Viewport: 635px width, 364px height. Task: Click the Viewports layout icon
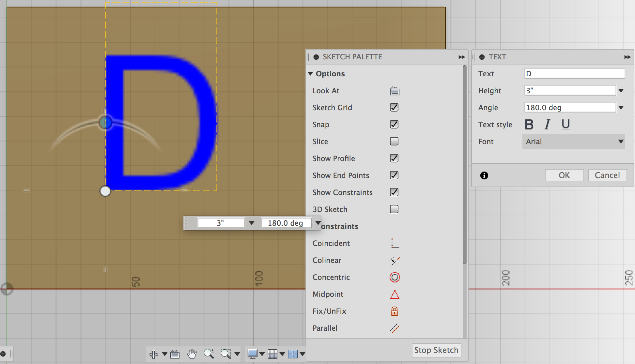click(293, 354)
